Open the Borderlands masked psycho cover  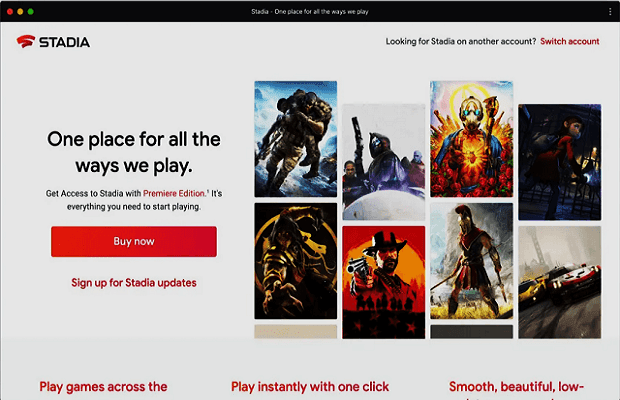tap(471, 138)
